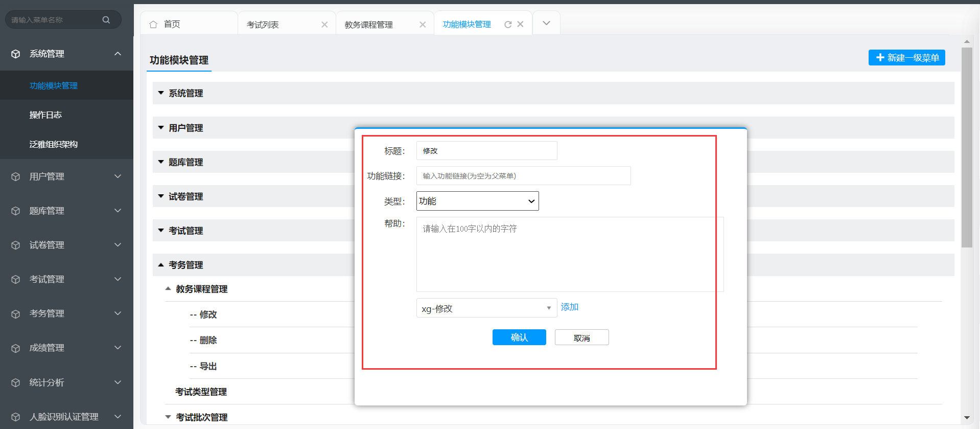Click the page vertical scrollbar thumb
The width and height of the screenshot is (980, 429).
(967, 148)
